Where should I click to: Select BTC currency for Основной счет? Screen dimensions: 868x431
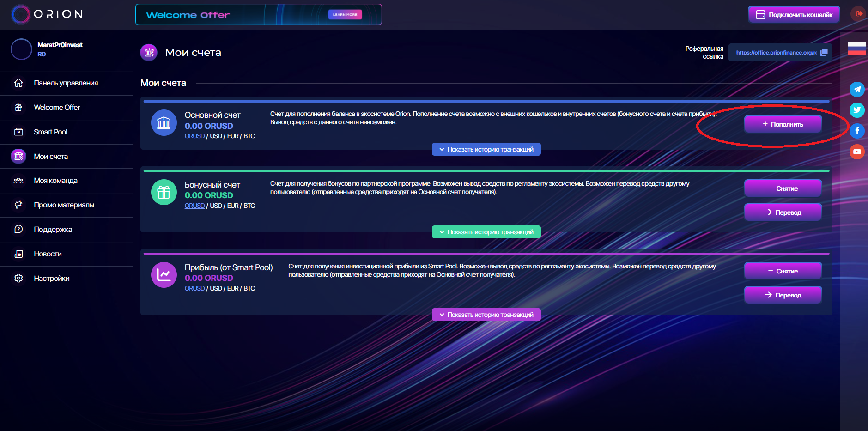click(x=249, y=136)
